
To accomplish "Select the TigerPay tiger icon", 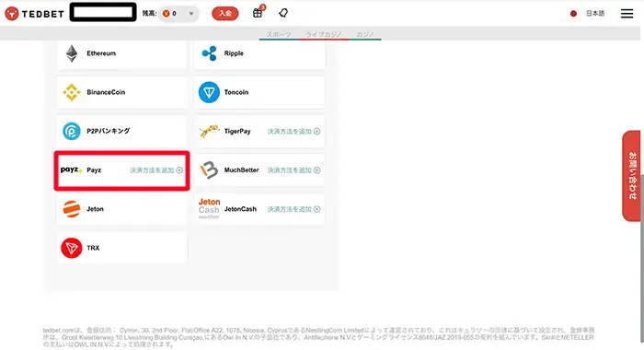I will click(x=209, y=131).
